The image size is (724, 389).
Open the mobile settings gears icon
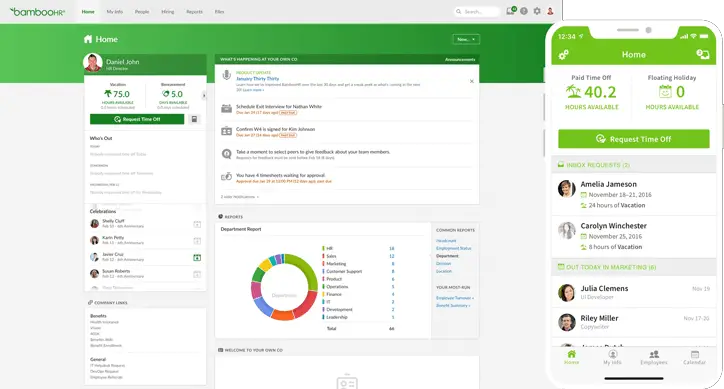click(x=563, y=55)
